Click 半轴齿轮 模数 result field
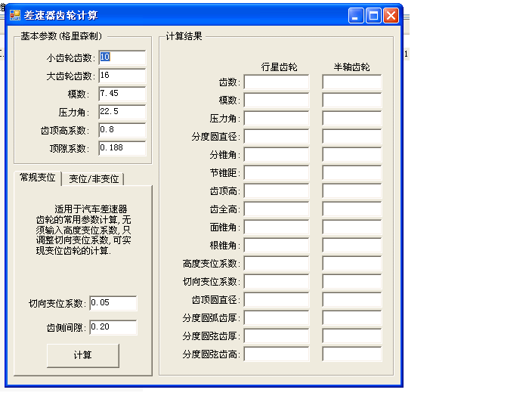The image size is (532, 399). (352, 100)
